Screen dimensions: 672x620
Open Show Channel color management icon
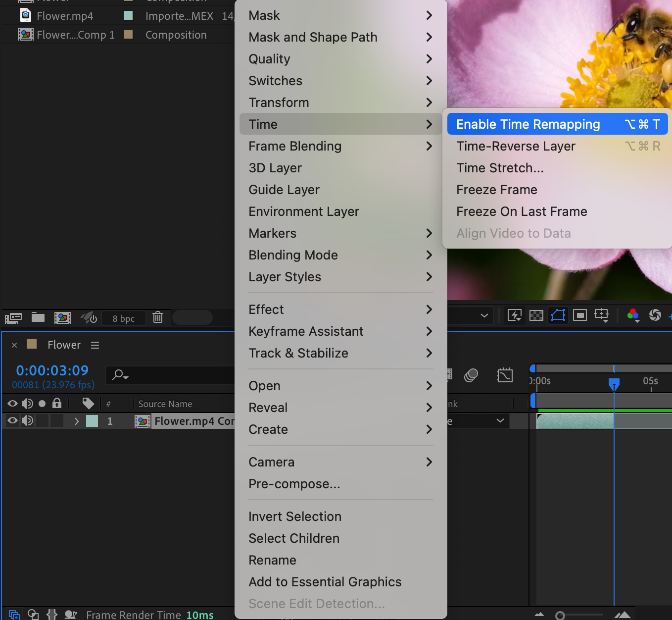pyautogui.click(x=633, y=315)
